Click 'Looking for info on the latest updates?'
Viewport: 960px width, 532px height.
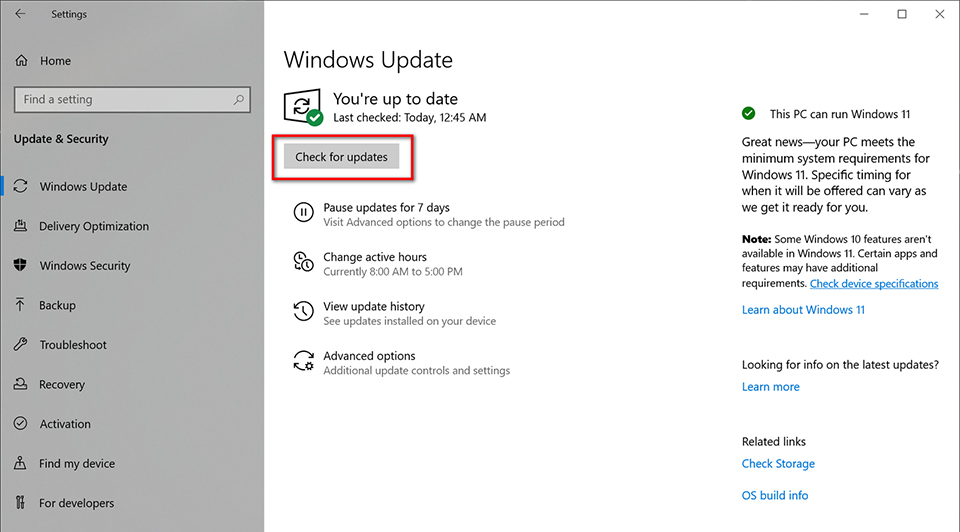(840, 365)
